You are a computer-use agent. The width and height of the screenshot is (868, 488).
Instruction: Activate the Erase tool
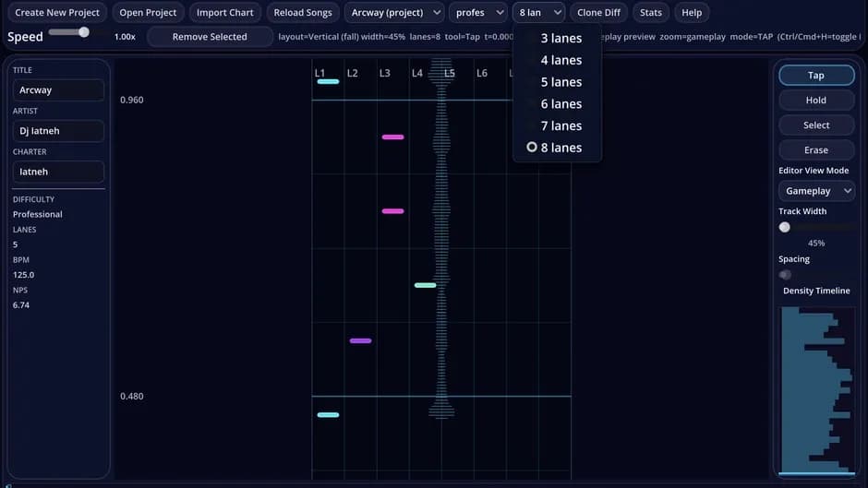click(816, 150)
